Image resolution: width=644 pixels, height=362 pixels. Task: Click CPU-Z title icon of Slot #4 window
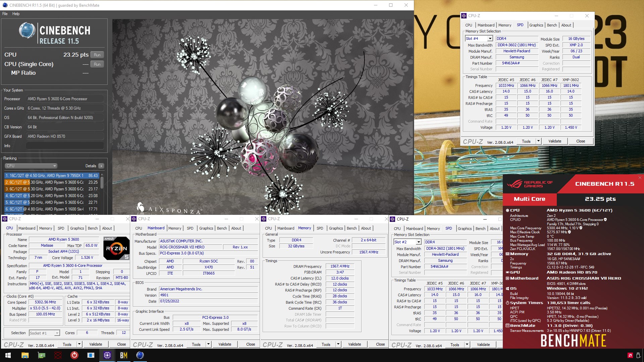464,16
